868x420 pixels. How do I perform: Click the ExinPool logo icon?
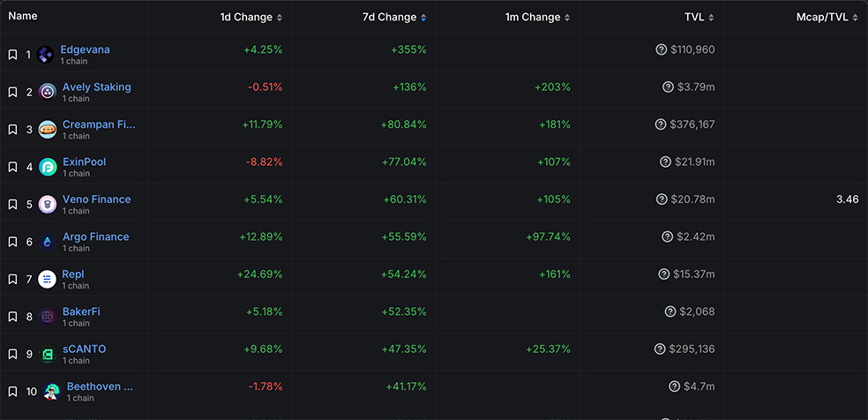click(x=48, y=167)
